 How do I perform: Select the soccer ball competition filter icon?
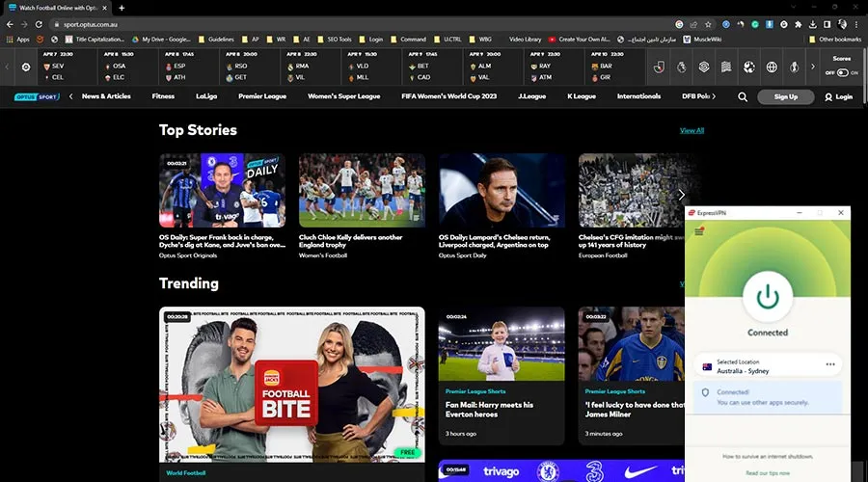[x=749, y=67]
